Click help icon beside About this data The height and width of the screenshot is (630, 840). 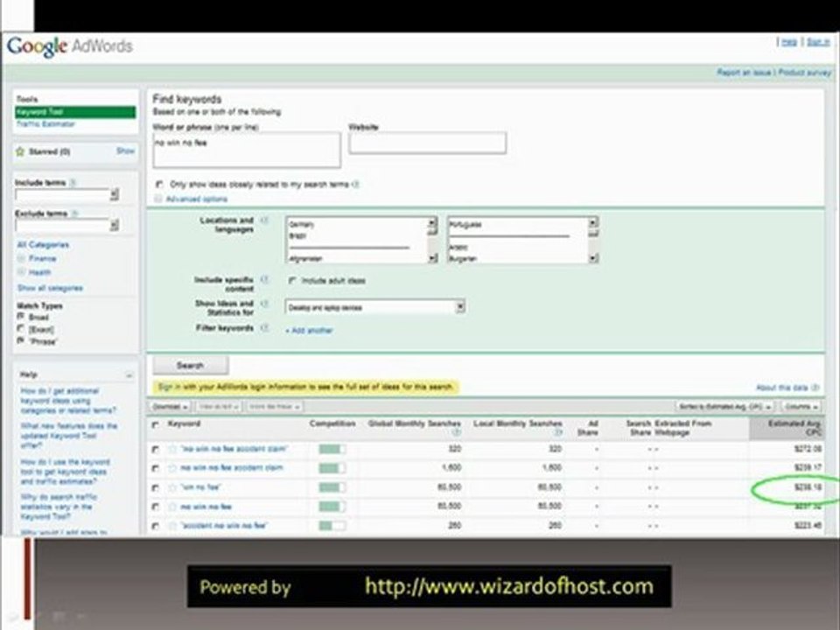(815, 388)
